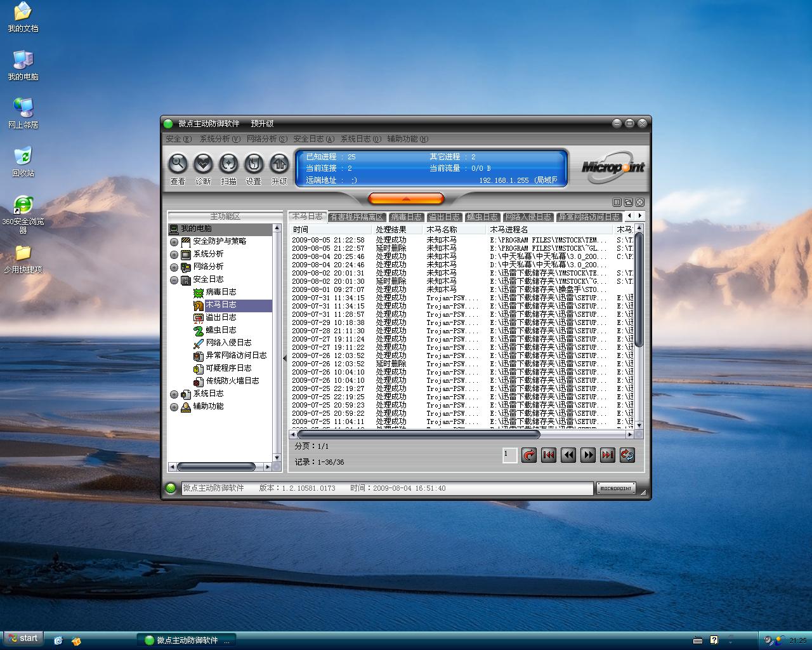Open the 辅助功能(H) menu
This screenshot has height=650, width=812.
click(407, 139)
